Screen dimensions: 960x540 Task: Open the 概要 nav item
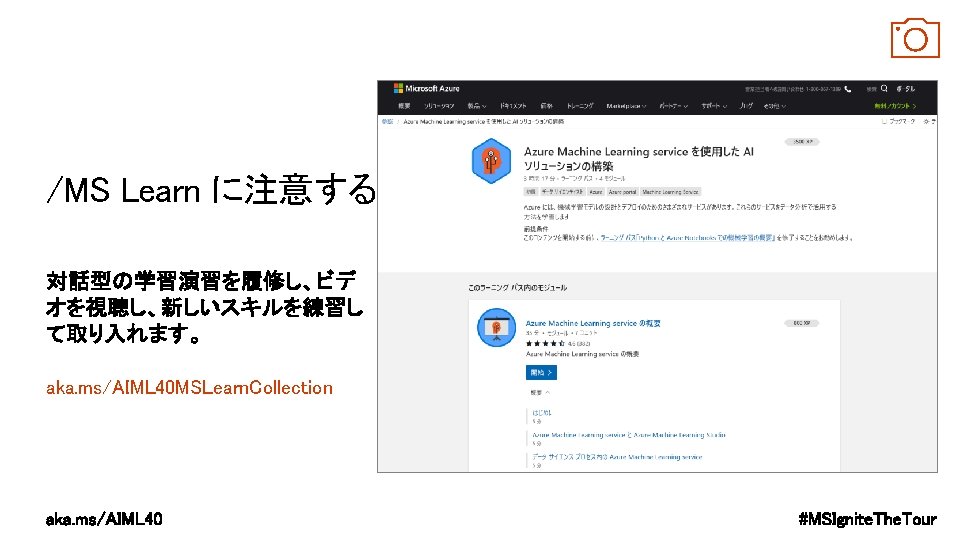[404, 106]
